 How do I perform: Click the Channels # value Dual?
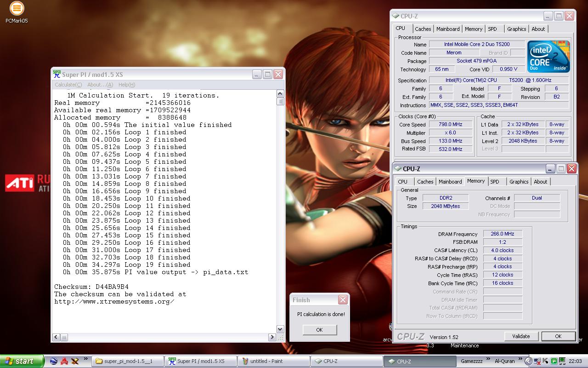537,198
